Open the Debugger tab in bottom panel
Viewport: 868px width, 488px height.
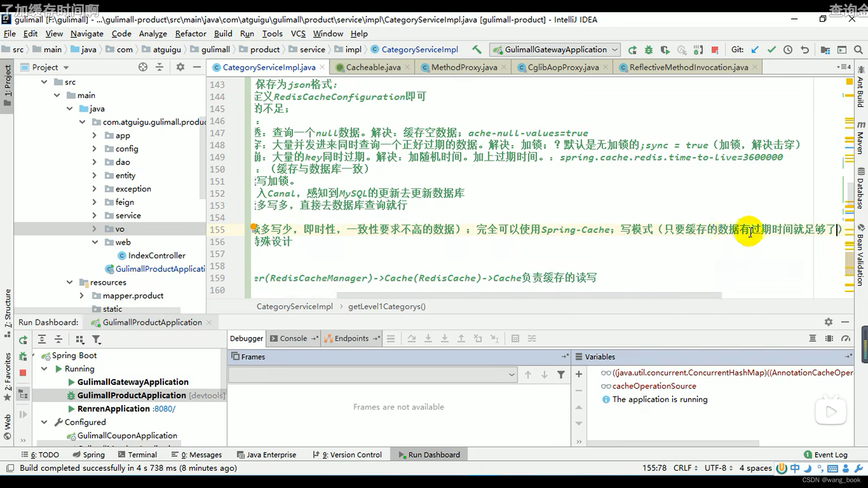tap(246, 338)
